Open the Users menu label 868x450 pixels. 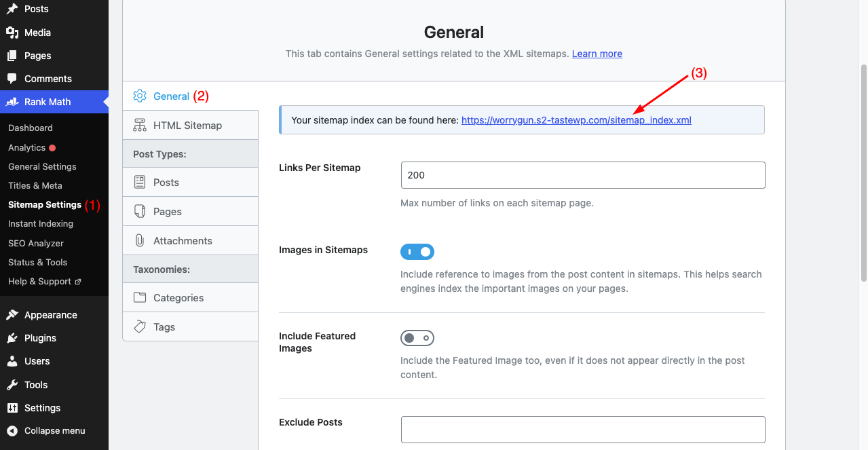[x=37, y=361]
